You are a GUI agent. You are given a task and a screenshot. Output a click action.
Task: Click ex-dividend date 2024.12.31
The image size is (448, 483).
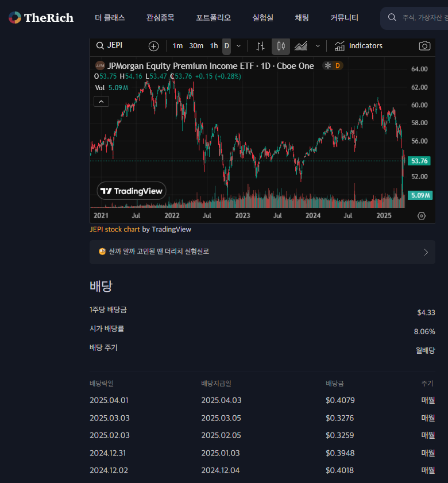point(107,453)
